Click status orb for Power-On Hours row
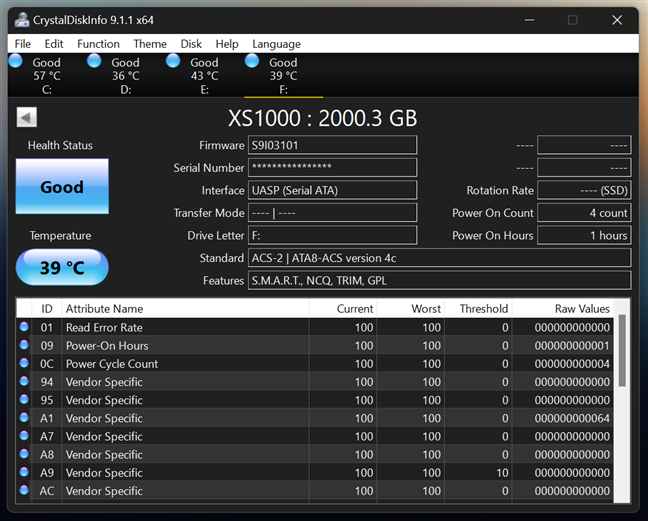This screenshot has height=521, width=648. (x=24, y=345)
